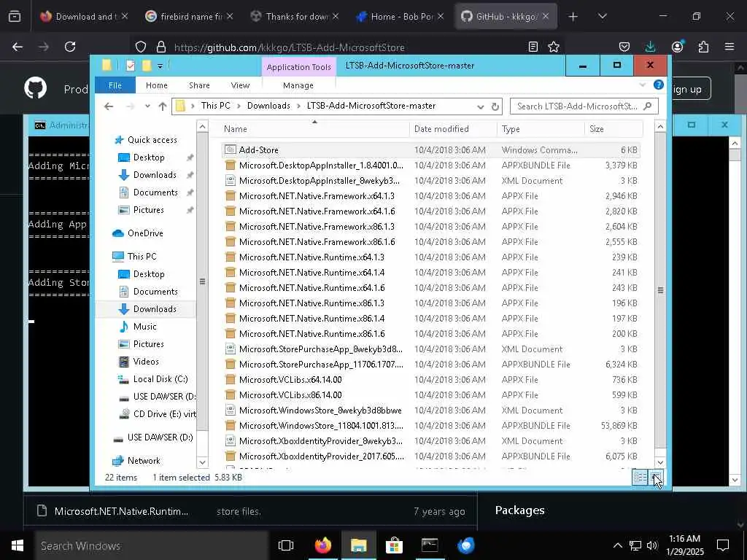Toggle Firefox reader view icon

(x=533, y=47)
